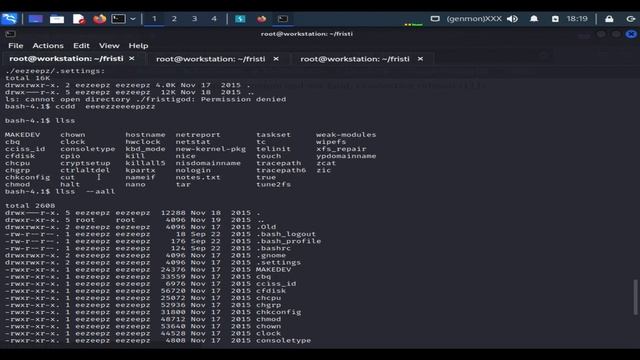Expand the terminal launcher dropdown arrow

pos(133,19)
